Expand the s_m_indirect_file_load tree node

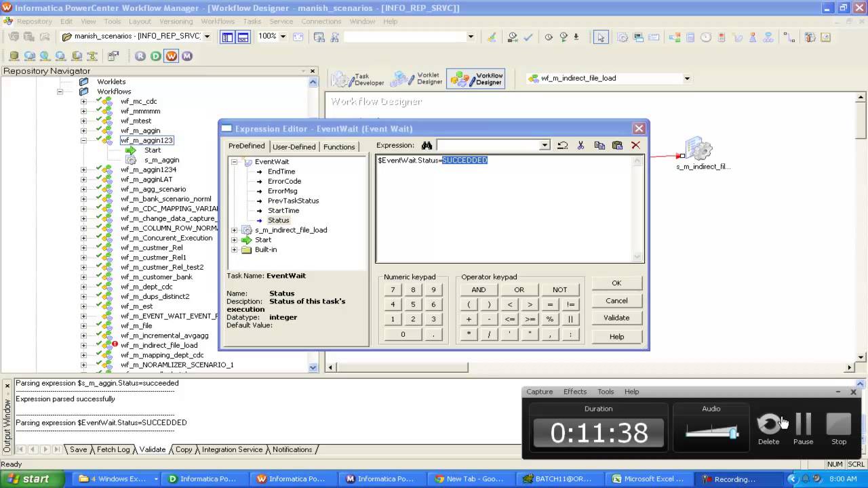coord(234,230)
